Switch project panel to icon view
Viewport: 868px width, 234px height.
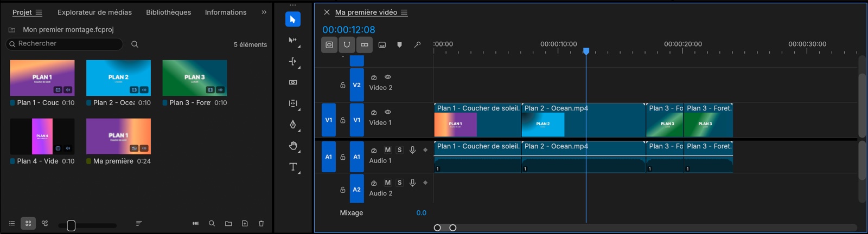click(28, 223)
